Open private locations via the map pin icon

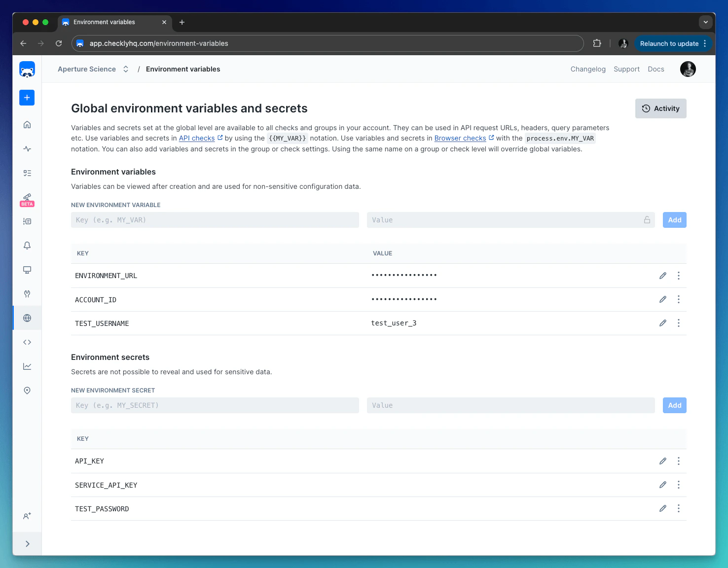[27, 390]
